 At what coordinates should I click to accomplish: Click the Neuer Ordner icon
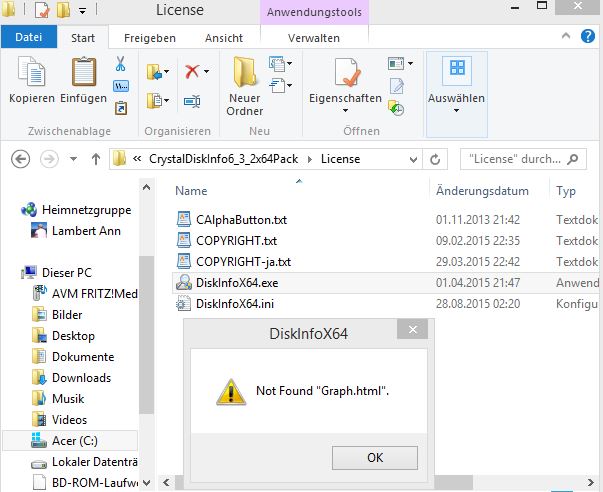click(245, 71)
